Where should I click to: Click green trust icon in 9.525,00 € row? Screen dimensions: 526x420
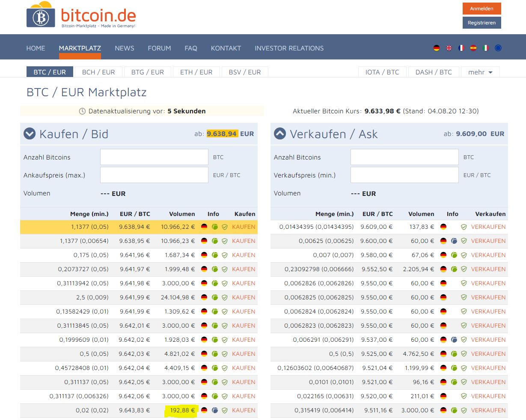(x=454, y=354)
